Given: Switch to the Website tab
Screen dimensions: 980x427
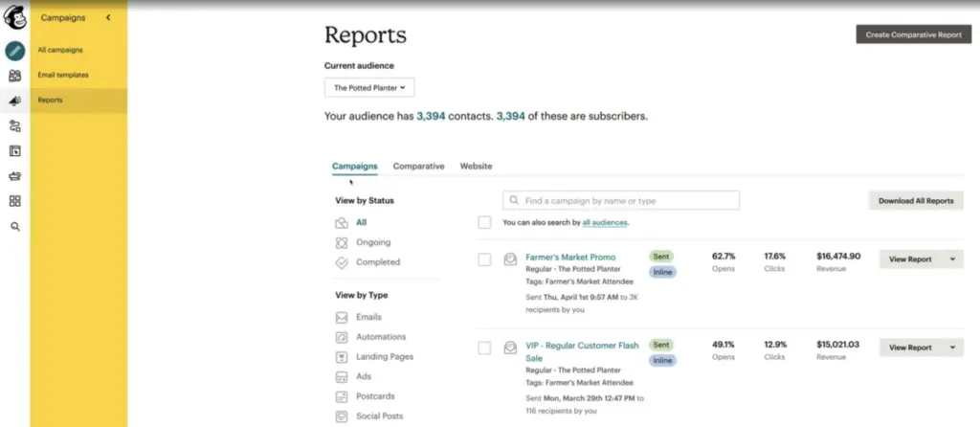Looking at the screenshot, I should [x=476, y=167].
